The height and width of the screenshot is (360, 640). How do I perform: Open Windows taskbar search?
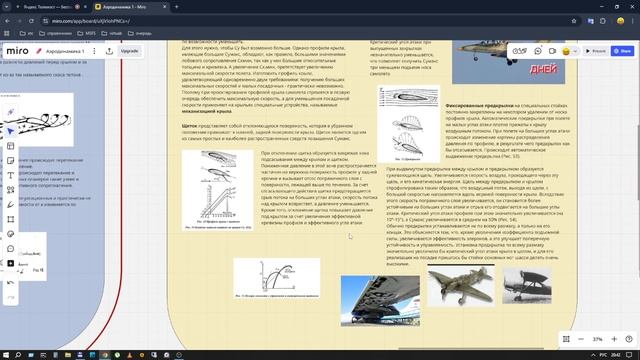[x=18, y=355]
